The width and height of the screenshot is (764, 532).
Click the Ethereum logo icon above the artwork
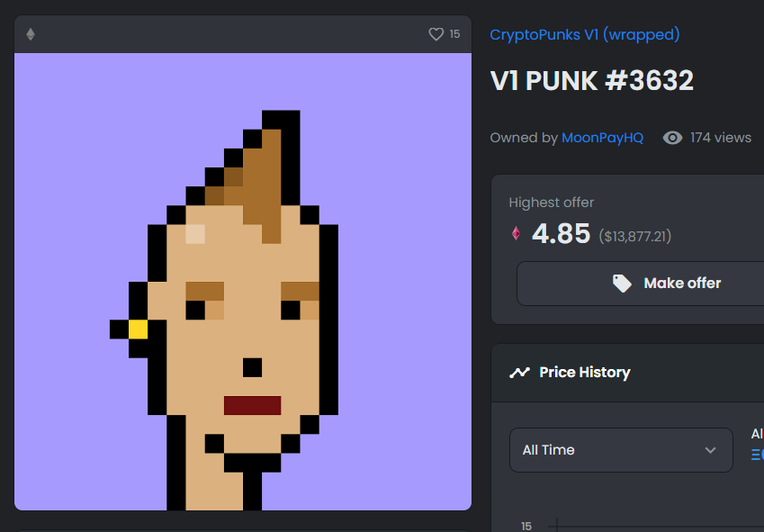31,34
